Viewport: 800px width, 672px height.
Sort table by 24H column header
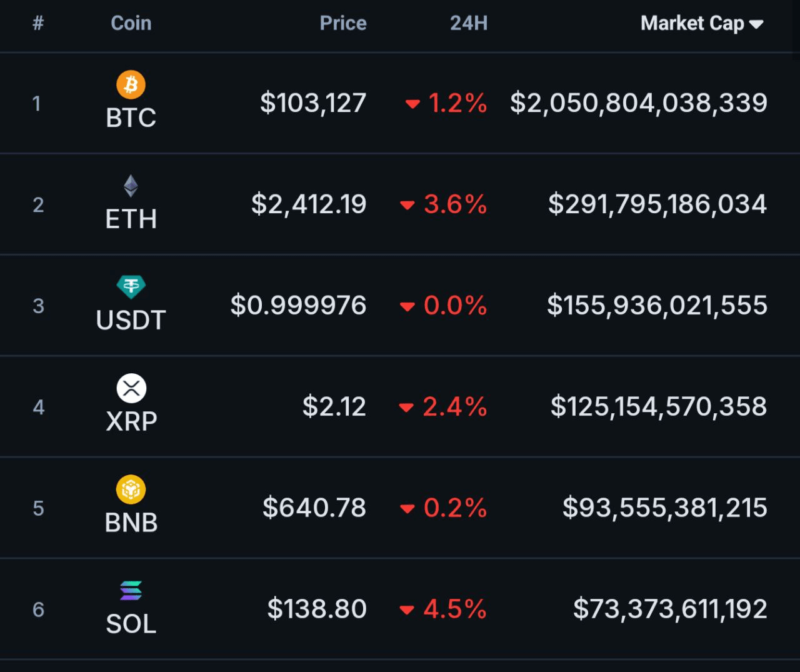tap(468, 23)
